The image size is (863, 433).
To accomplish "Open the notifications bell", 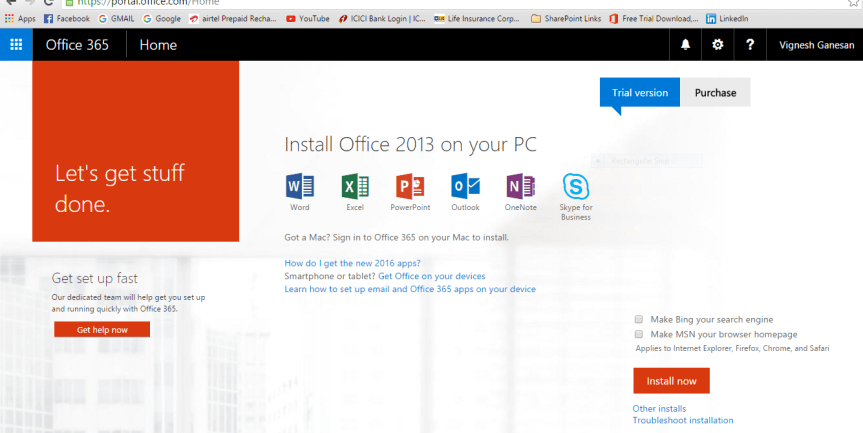I will (x=685, y=45).
